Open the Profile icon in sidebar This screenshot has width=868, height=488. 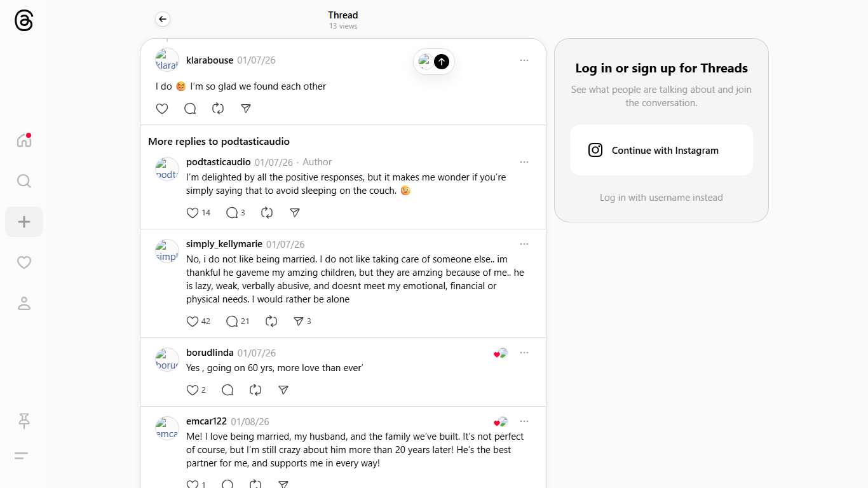tap(24, 303)
